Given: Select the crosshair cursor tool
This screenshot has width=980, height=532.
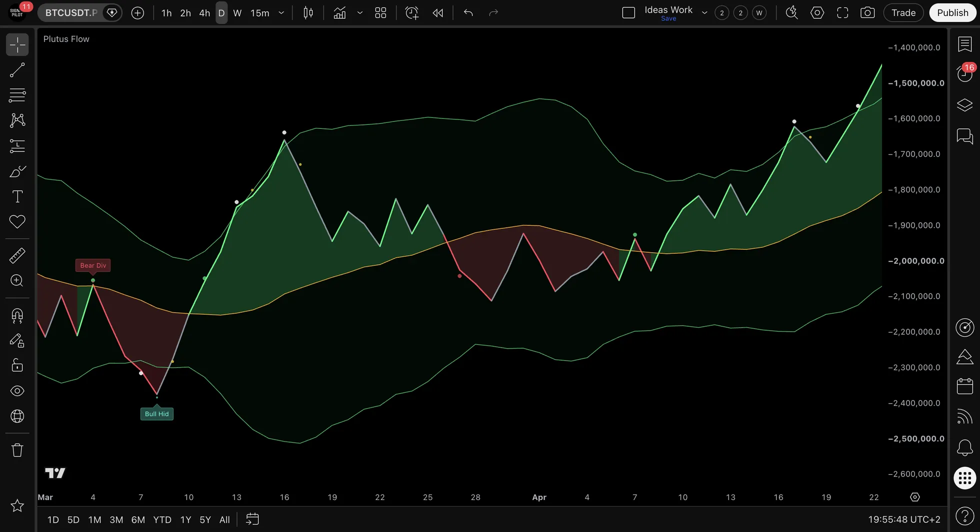Looking at the screenshot, I should click(17, 45).
